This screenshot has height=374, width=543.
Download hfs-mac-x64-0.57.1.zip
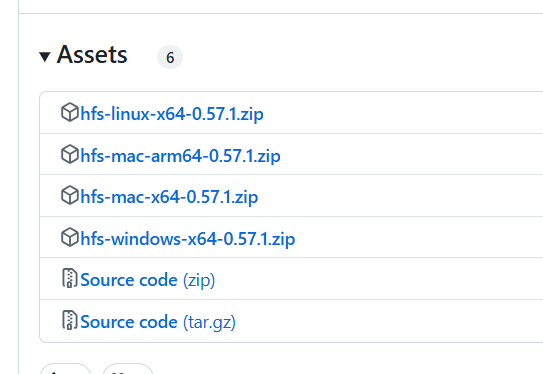point(169,197)
